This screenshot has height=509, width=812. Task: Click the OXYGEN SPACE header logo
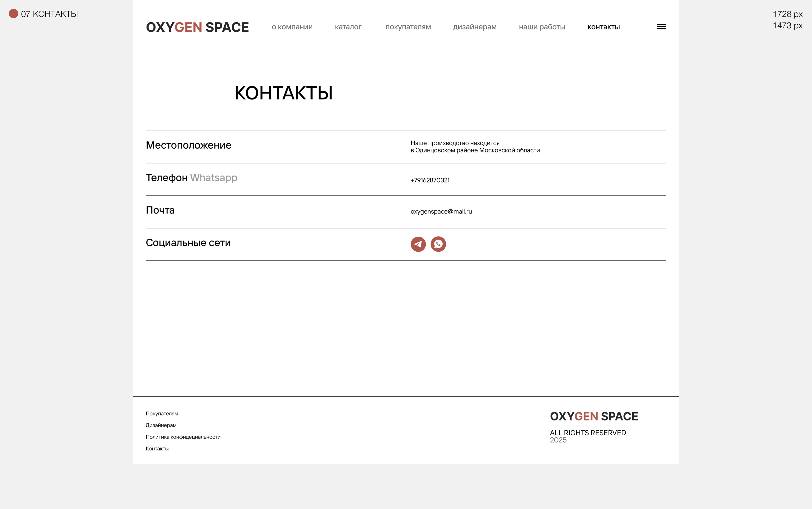point(197,27)
